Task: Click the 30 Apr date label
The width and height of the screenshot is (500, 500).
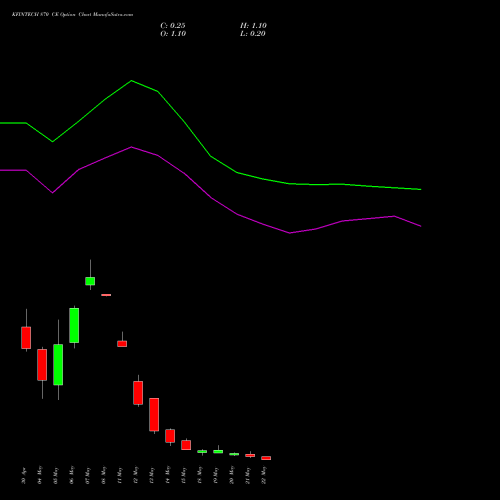Action: (24, 476)
